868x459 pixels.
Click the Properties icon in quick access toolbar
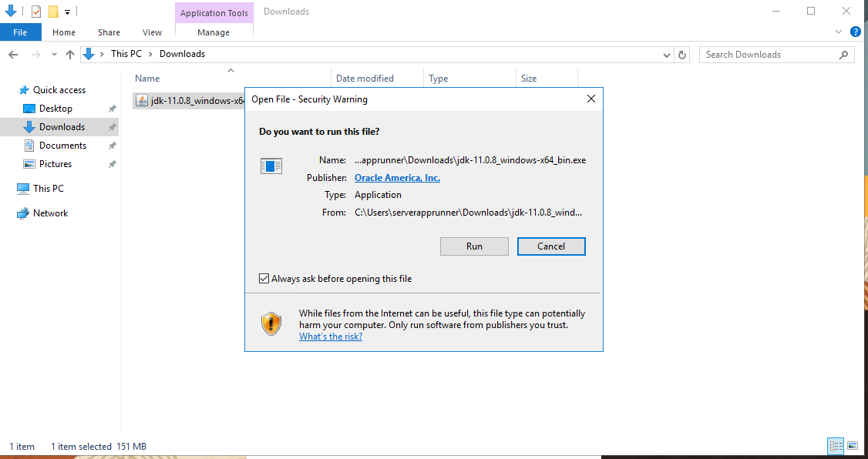coord(36,11)
